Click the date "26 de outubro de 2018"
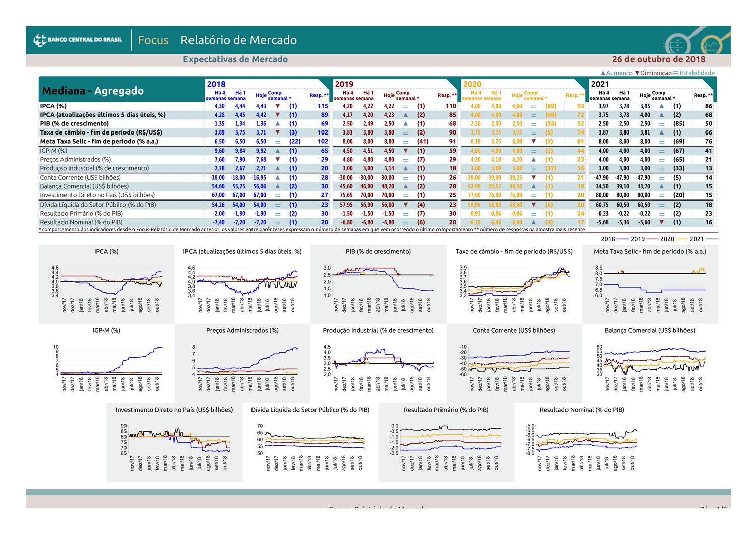 click(659, 59)
